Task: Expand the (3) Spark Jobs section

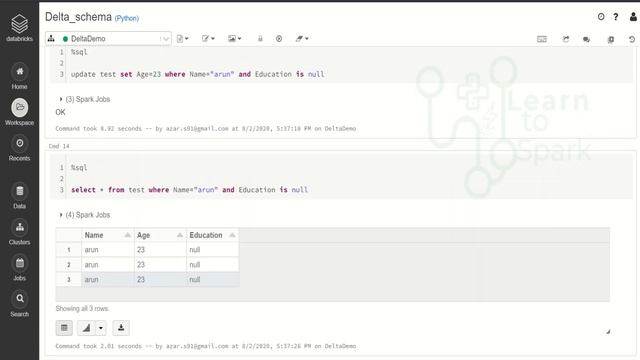Action: coord(85,99)
